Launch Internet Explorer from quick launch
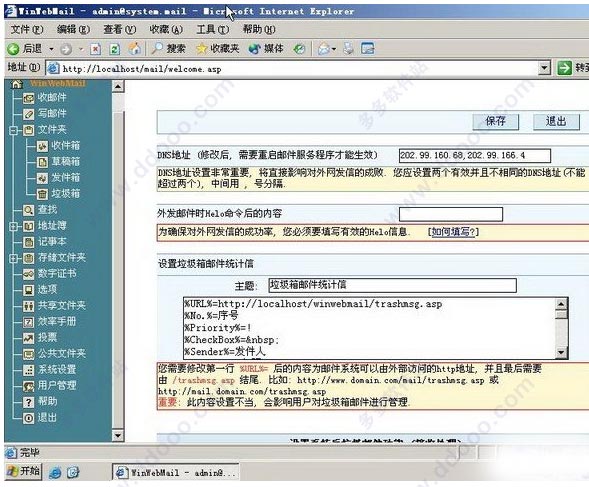This screenshot has height=487, width=589. [x=55, y=472]
